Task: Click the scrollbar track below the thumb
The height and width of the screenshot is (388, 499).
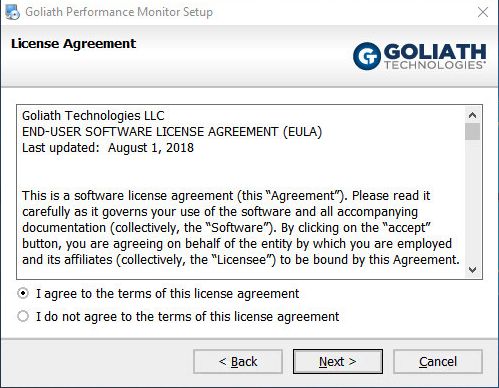Action: [x=472, y=201]
